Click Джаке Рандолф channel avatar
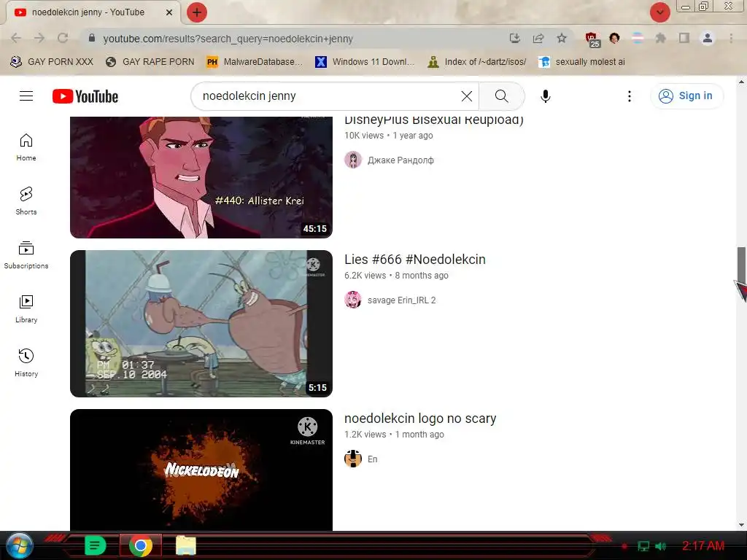This screenshot has height=560, width=747. click(x=353, y=160)
